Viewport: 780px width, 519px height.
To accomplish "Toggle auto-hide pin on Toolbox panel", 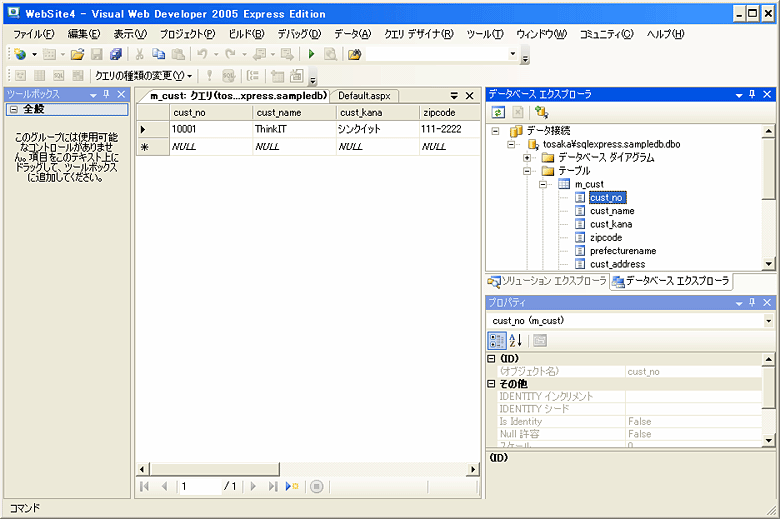I will click(106, 94).
